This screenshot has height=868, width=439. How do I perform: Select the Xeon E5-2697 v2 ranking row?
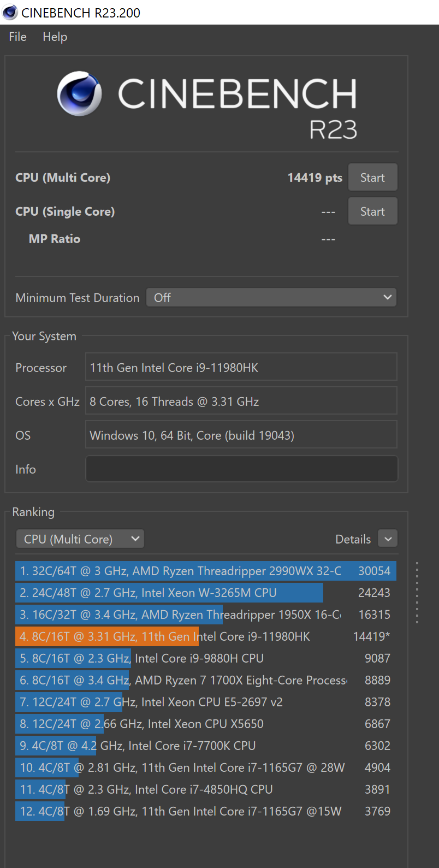pyautogui.click(x=206, y=702)
